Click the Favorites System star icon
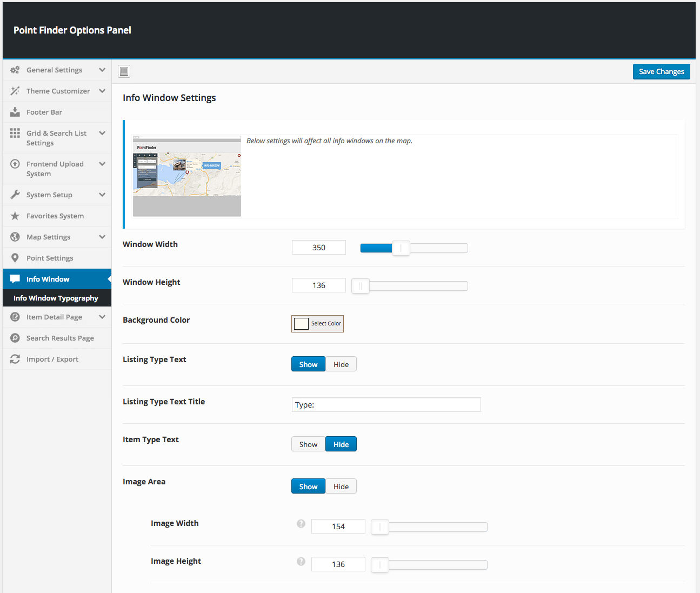 [x=15, y=216]
